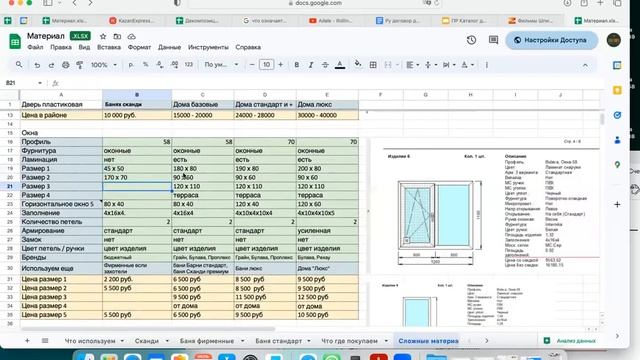Image resolution: width=640 pixels, height=360 pixels.
Task: Open version history clock icon
Action: 471,40
